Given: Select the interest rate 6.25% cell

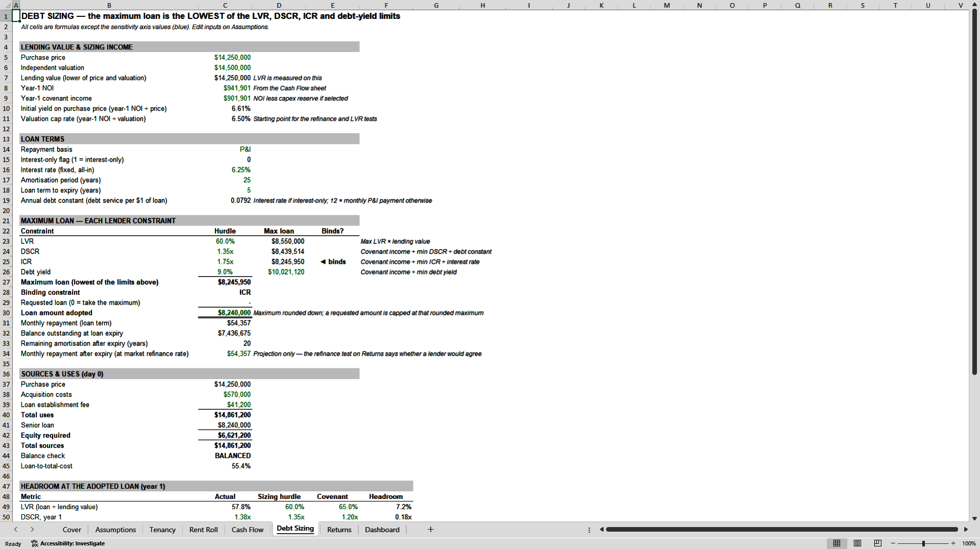Looking at the screenshot, I should click(225, 170).
